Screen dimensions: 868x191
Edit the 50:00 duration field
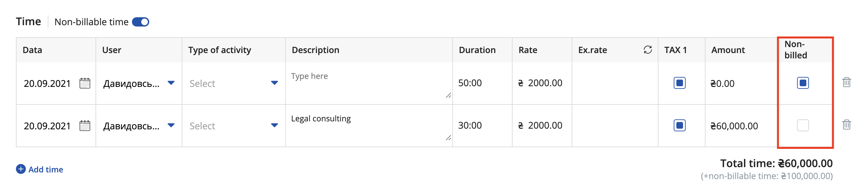(x=482, y=83)
